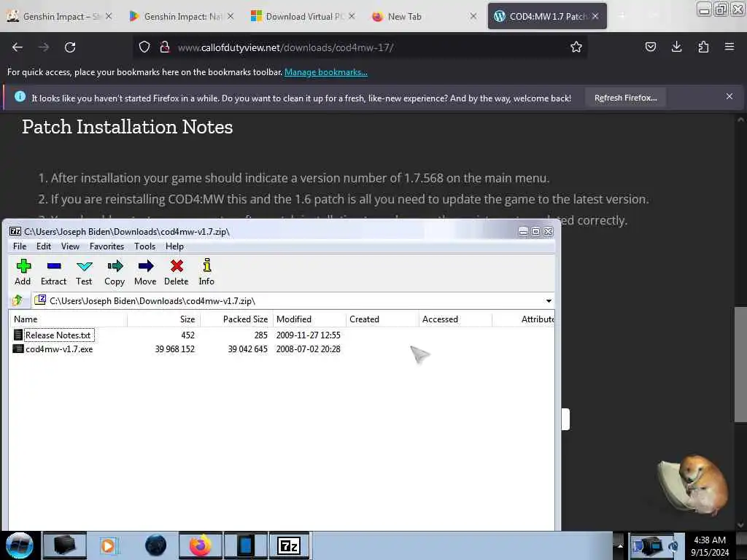Sort files by the Size column

164,319
